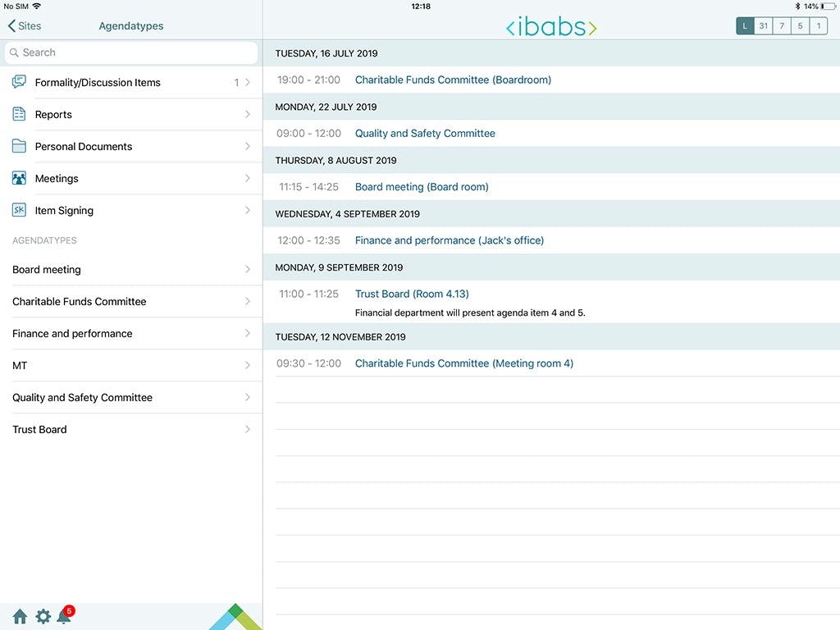Select the Formality/Discussion Items label
Screen dimensions: 840x630
tap(98, 83)
